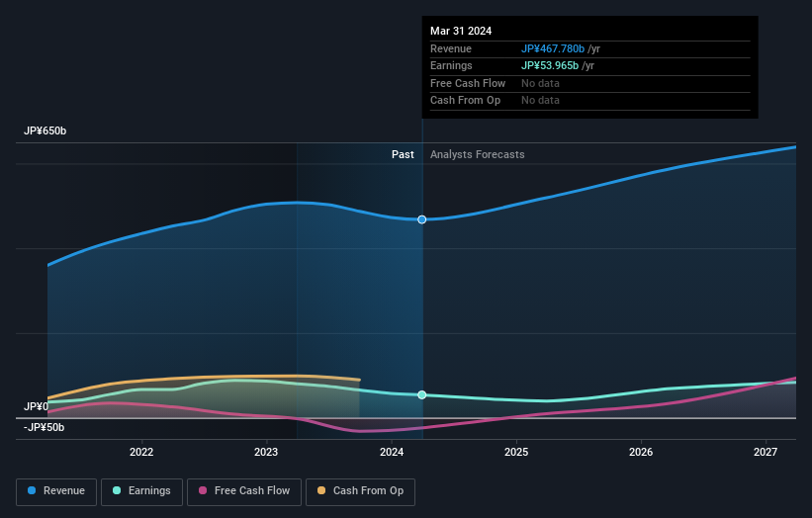
Task: Toggle the Revenue legend button
Action: pyautogui.click(x=56, y=491)
